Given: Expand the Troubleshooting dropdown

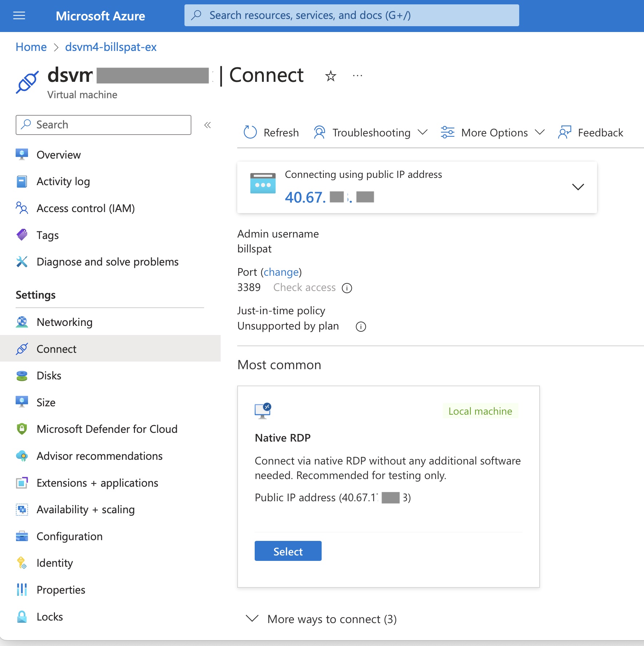Looking at the screenshot, I should coord(370,132).
